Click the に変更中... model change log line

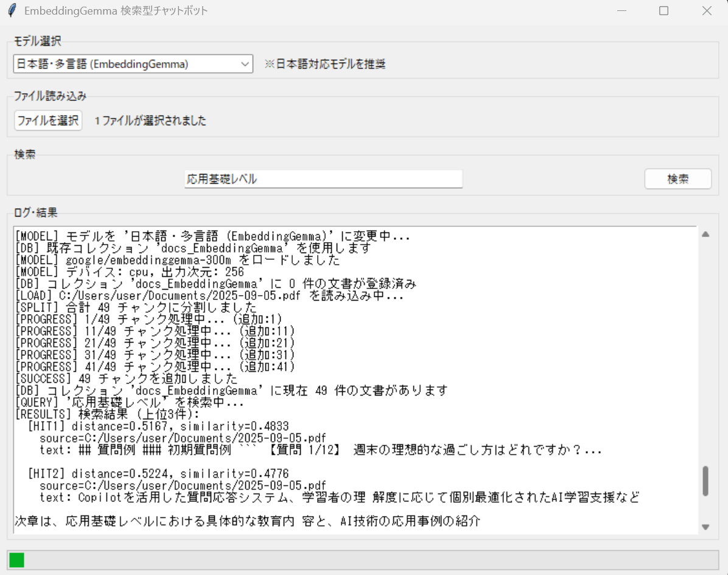tap(212, 236)
